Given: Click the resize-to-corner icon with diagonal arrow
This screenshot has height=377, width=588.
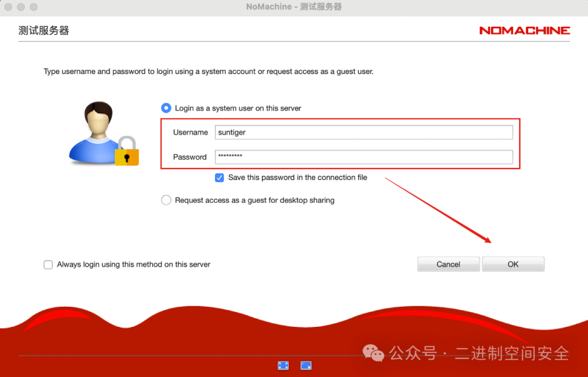Looking at the screenshot, I should click(306, 366).
